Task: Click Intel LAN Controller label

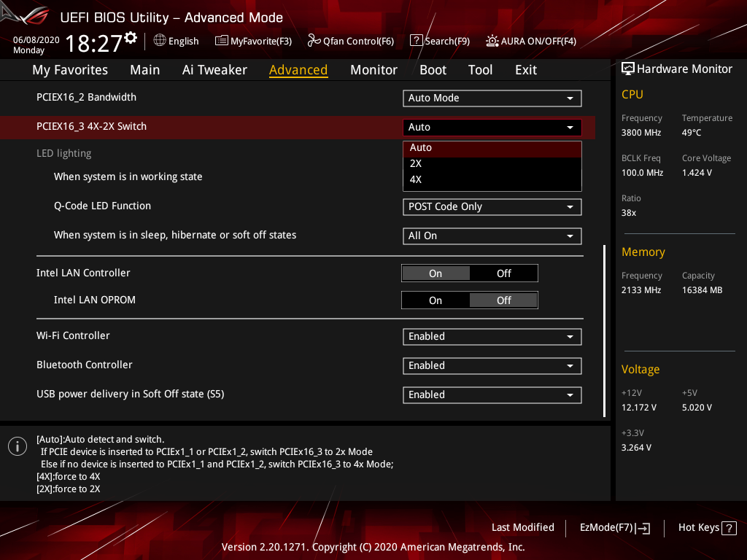Action: pos(83,273)
